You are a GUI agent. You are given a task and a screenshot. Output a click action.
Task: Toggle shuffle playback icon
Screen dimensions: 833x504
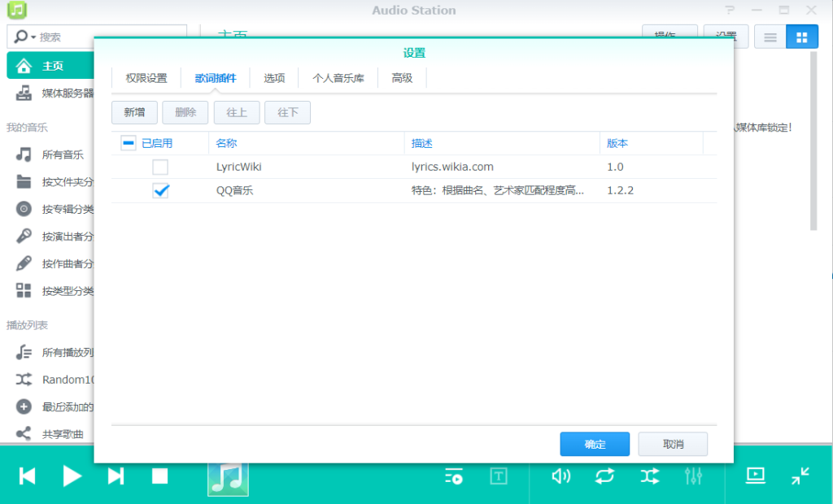[x=649, y=476]
